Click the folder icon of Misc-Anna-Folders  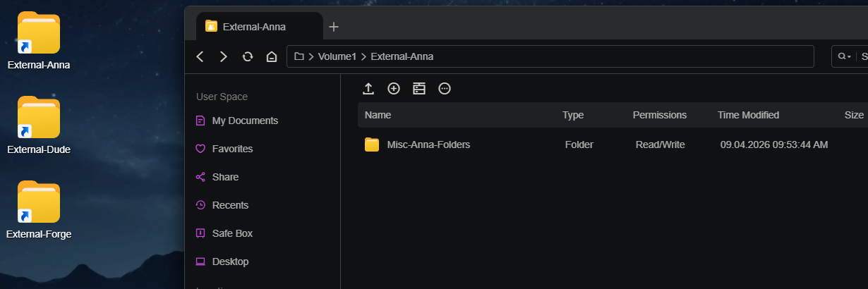pos(372,144)
